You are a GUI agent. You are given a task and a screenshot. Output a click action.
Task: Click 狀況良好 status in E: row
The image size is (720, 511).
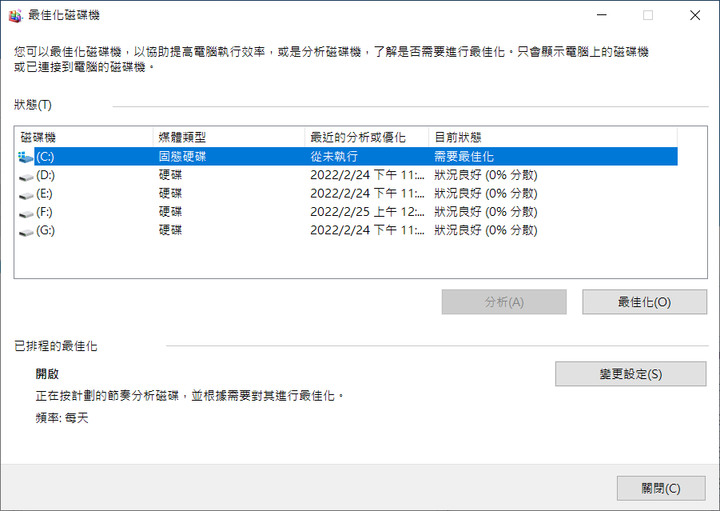(486, 193)
